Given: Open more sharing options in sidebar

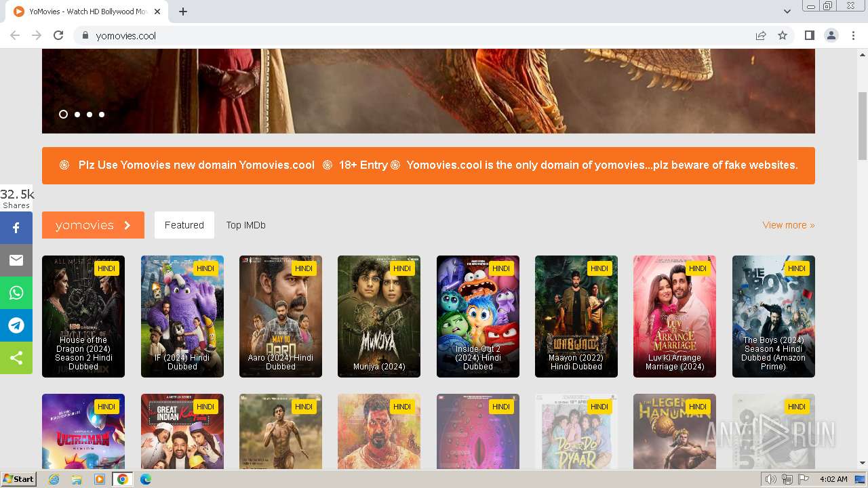Looking at the screenshot, I should tap(16, 358).
